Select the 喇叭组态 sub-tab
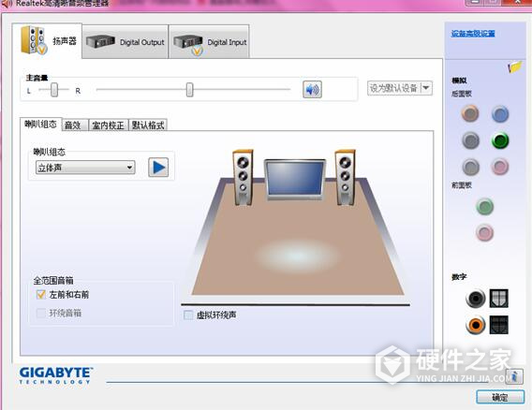The height and width of the screenshot is (410, 532). (40, 124)
